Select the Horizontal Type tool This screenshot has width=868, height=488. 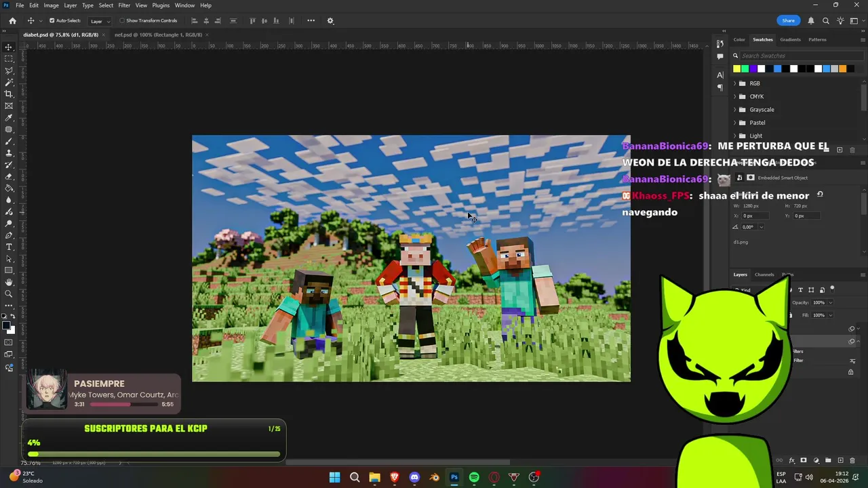[9, 247]
